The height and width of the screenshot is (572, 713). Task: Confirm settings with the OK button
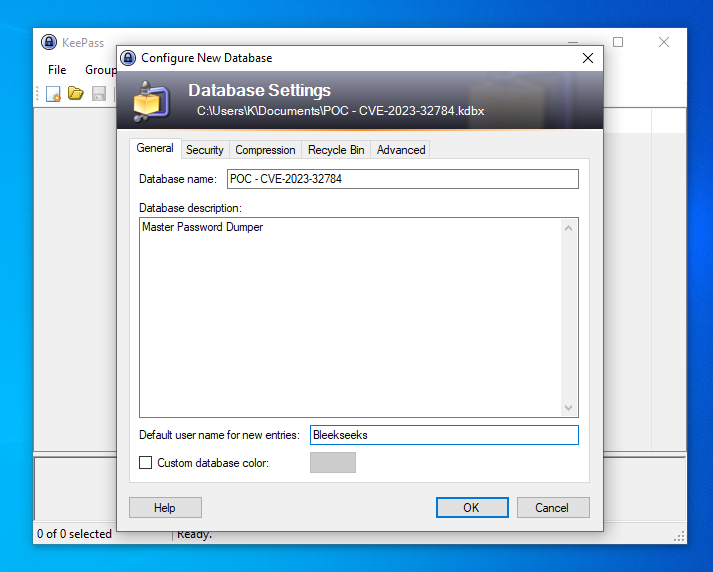[x=472, y=507]
